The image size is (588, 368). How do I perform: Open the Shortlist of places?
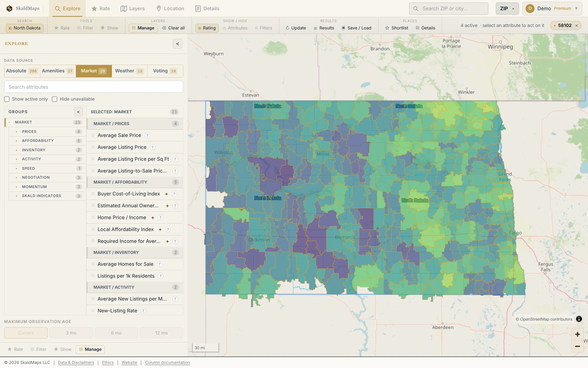(397, 28)
